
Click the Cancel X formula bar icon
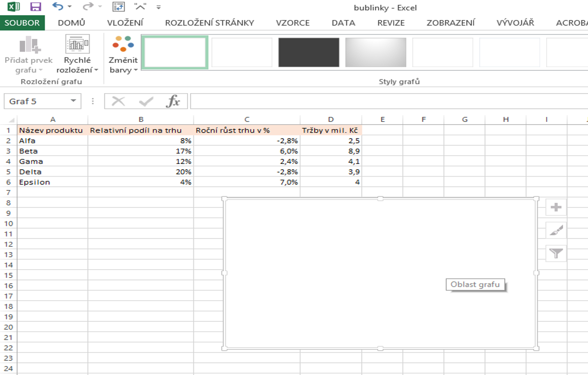(x=118, y=101)
